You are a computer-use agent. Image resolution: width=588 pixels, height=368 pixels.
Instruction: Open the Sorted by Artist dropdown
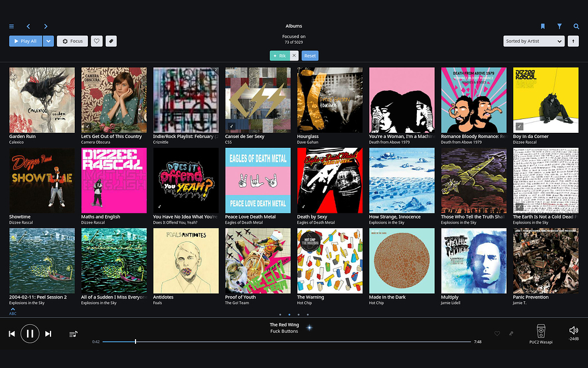(x=533, y=41)
